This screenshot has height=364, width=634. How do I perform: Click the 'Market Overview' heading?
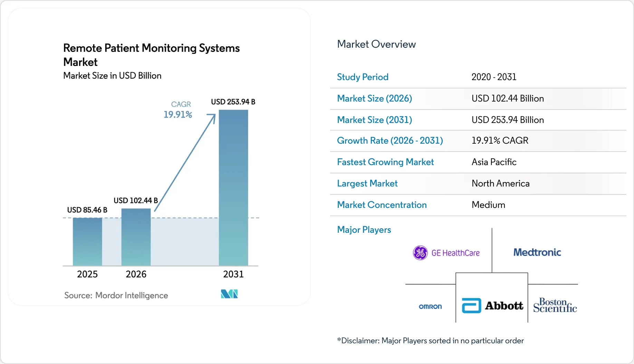coord(376,44)
